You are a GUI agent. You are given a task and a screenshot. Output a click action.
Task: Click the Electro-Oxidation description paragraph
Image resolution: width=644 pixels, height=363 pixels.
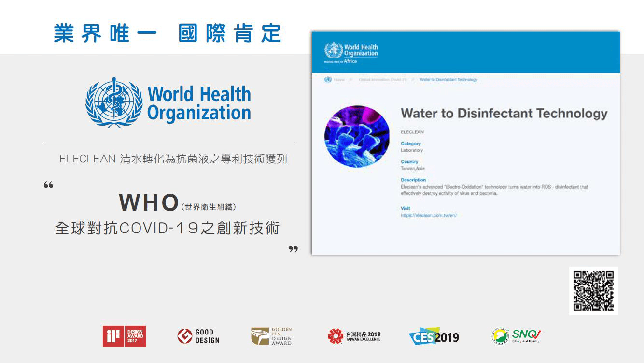494,190
